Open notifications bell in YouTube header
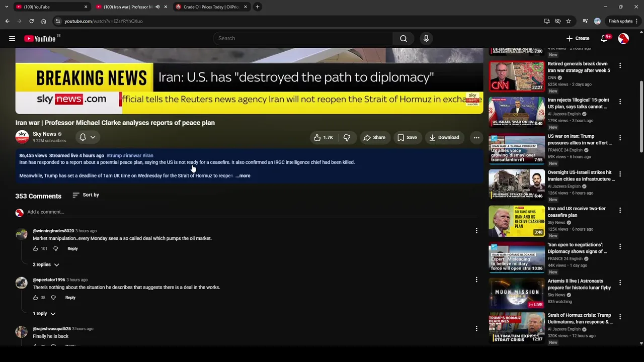This screenshot has width=644, height=362. (x=605, y=38)
